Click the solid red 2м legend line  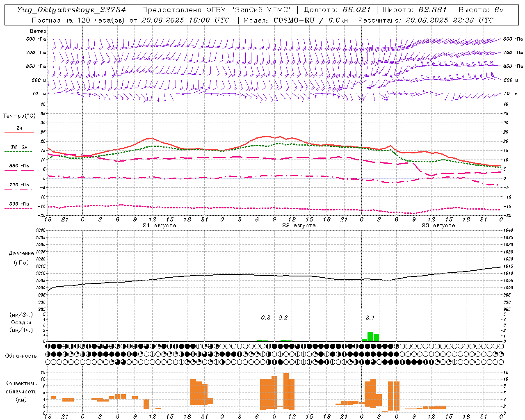[19, 132]
